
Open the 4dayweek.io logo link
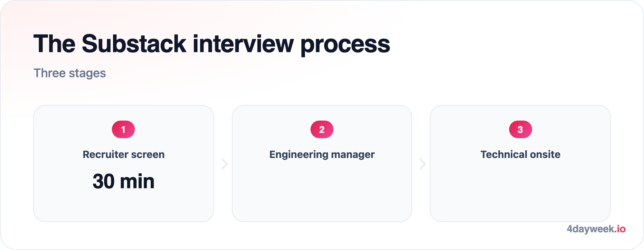(x=596, y=229)
